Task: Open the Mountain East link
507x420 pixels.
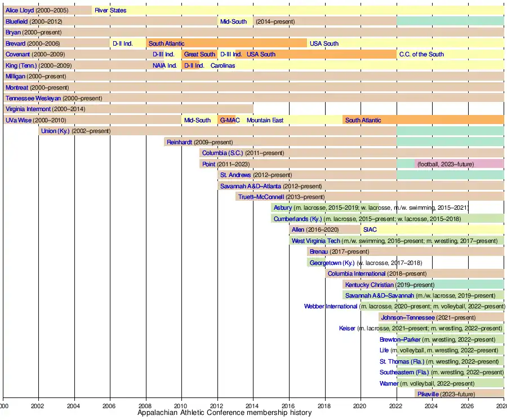Action: [x=265, y=120]
